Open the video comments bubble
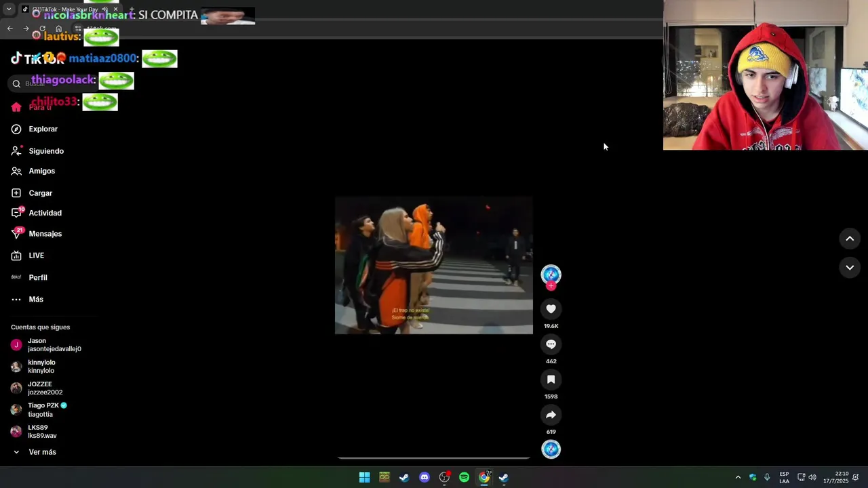 click(x=551, y=344)
